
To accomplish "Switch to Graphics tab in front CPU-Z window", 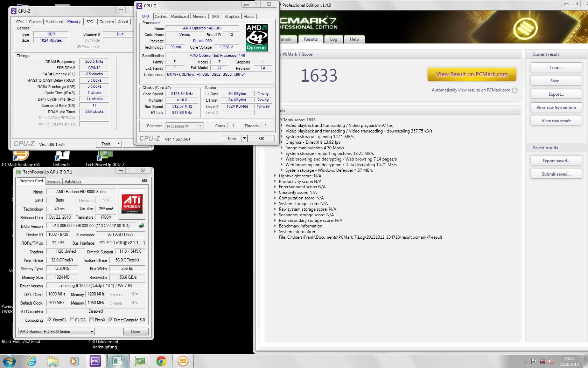I will pyautogui.click(x=232, y=16).
